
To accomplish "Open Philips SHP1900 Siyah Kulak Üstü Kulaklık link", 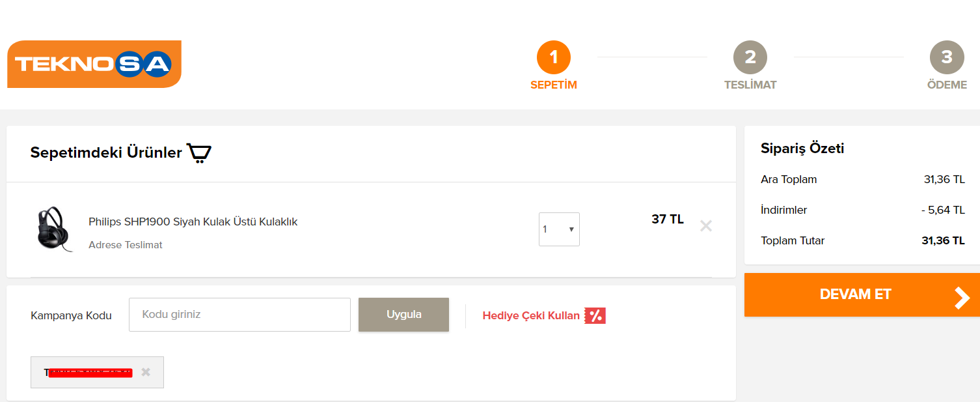I will [193, 222].
